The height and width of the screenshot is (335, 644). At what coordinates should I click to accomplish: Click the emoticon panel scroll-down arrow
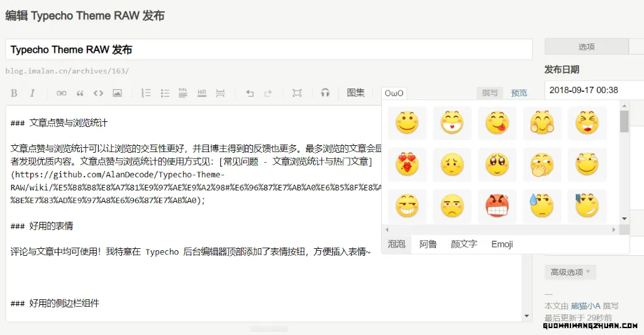625,219
